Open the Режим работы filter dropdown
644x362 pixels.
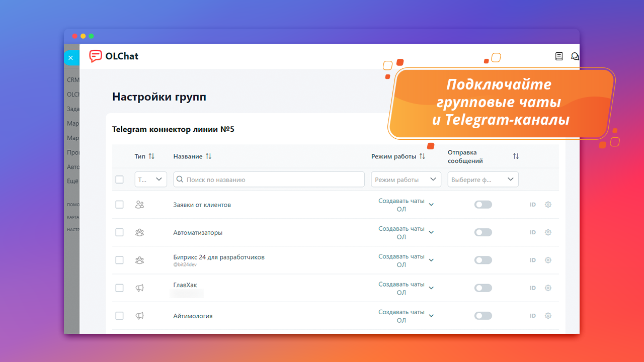[x=406, y=179]
